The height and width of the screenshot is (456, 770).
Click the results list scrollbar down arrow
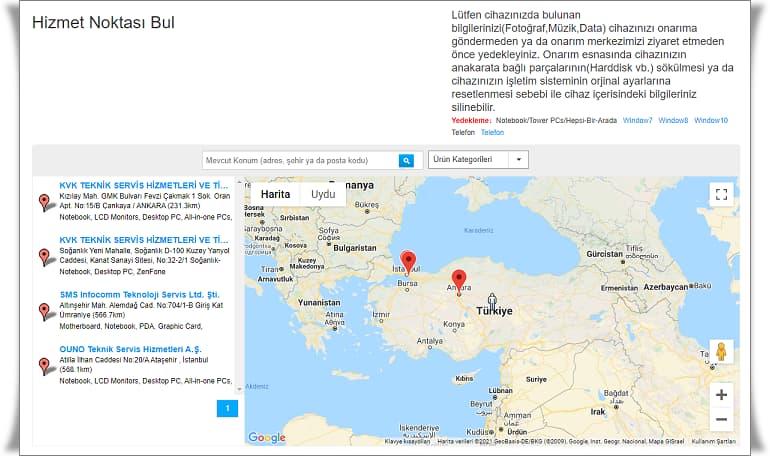tap(239, 389)
